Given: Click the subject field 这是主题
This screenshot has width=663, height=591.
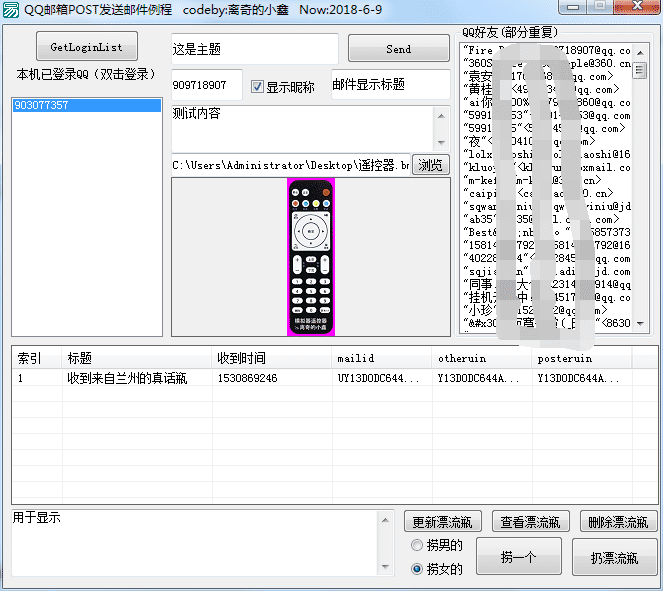Looking at the screenshot, I should point(255,49).
